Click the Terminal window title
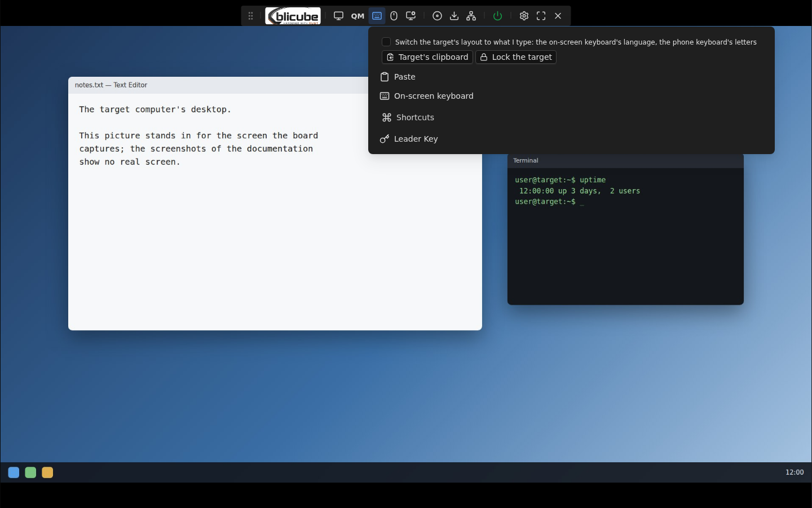The image size is (812, 508). (526, 161)
